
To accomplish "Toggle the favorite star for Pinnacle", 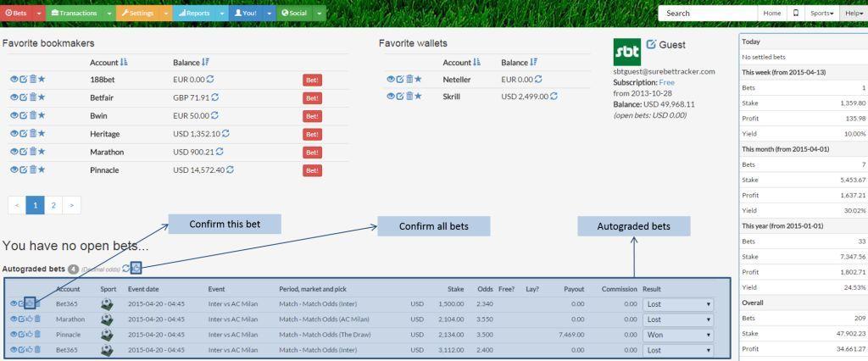I will [x=42, y=169].
